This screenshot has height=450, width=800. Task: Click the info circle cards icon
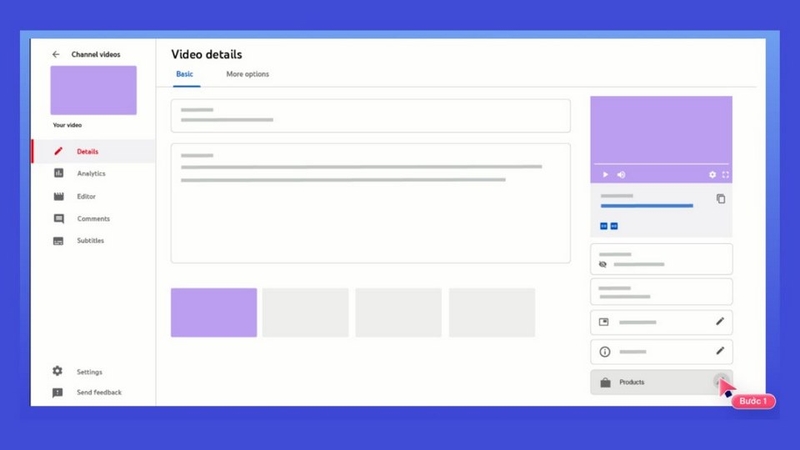(x=605, y=352)
